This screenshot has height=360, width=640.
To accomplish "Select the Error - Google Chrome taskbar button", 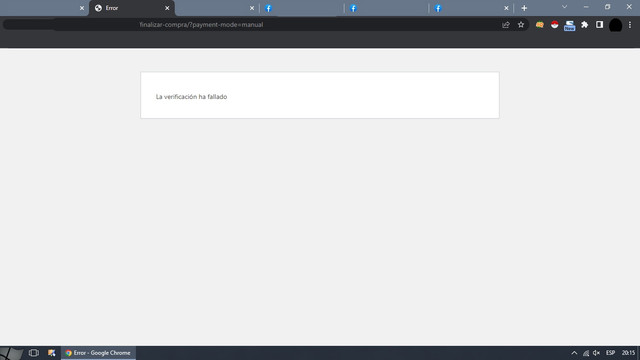I will (98, 353).
